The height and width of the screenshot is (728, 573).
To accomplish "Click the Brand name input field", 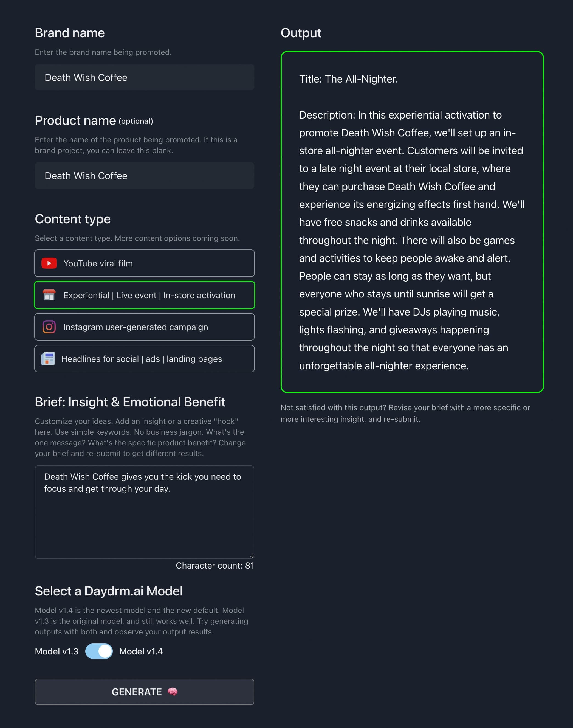I will 144,77.
